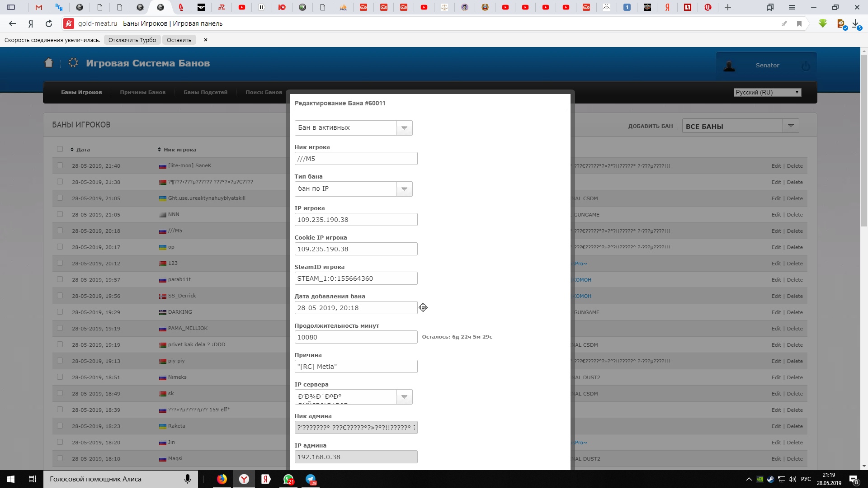Check the box for DARKING row
The image size is (868, 490).
pos(60,312)
